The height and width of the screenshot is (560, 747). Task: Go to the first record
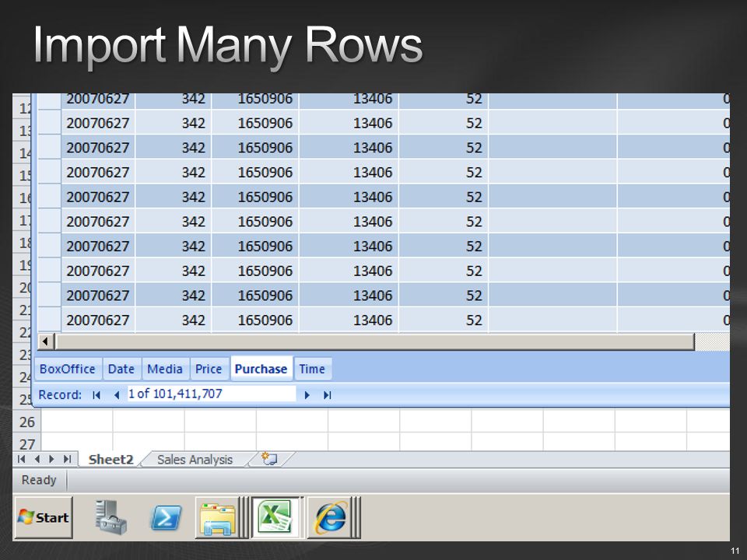(96, 395)
